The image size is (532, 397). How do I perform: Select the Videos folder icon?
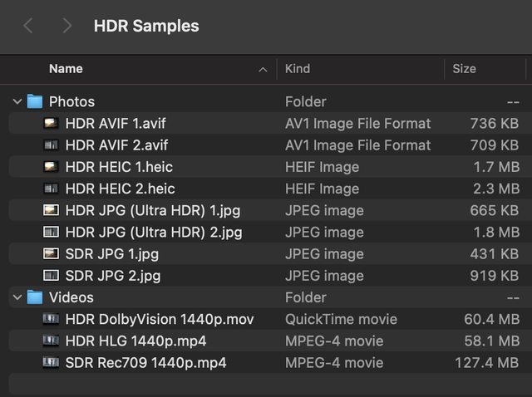[x=35, y=297]
